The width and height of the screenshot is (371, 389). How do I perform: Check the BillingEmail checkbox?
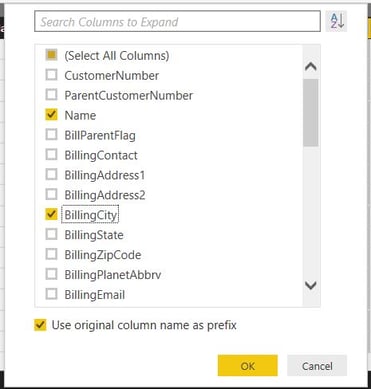coord(51,294)
